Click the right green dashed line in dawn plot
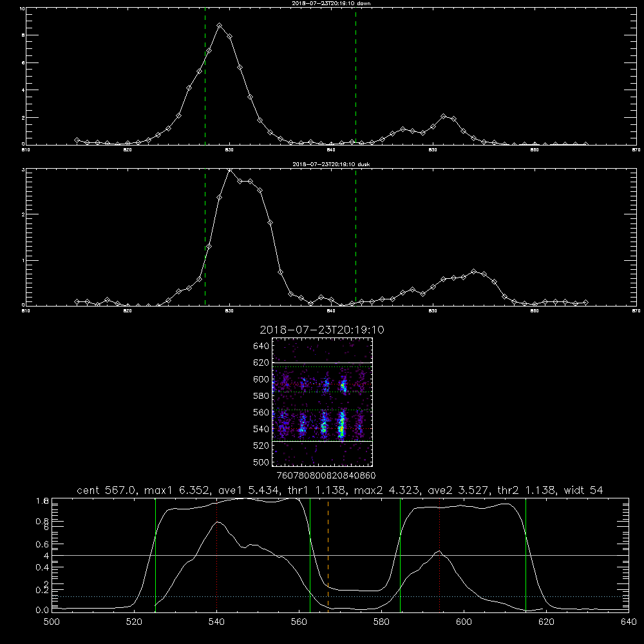 355,76
